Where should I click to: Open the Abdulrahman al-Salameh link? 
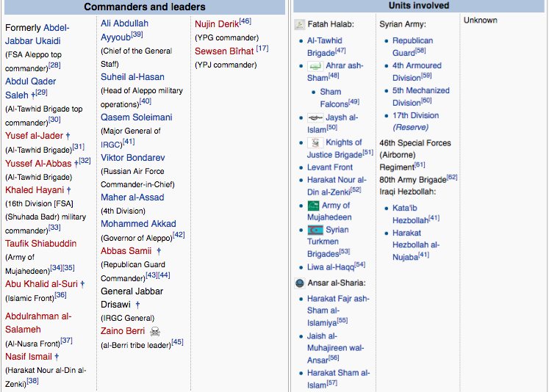(38, 323)
